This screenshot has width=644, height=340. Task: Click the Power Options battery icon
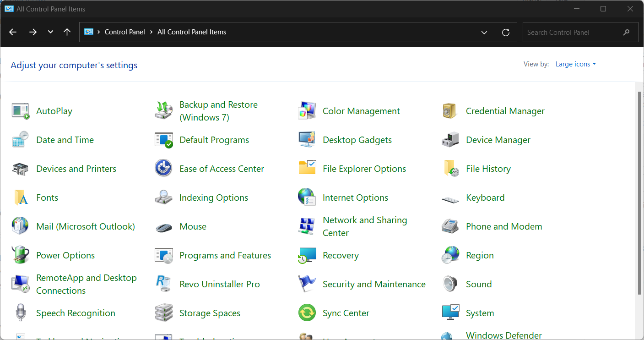21,255
